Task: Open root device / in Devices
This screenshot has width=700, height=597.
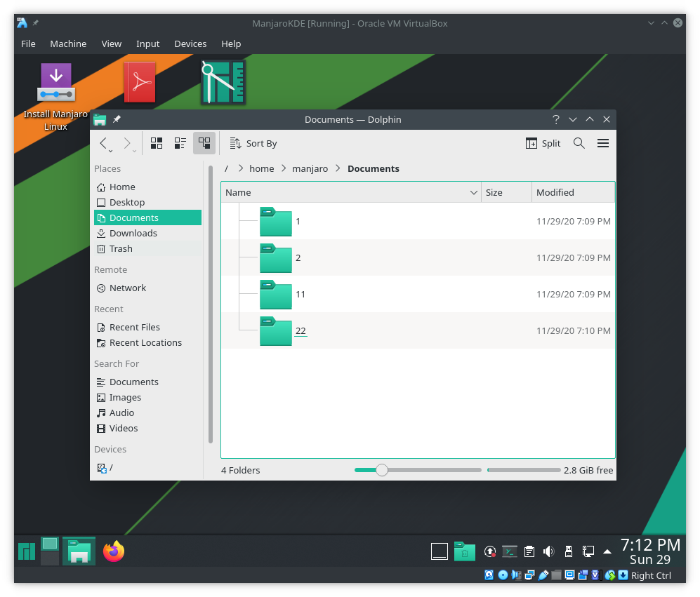Action: (147, 468)
